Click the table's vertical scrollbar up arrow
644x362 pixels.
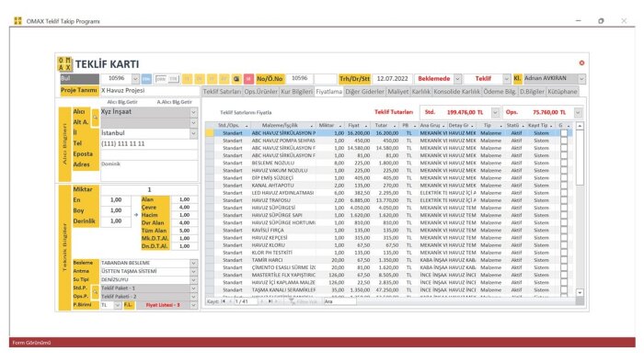coord(580,126)
